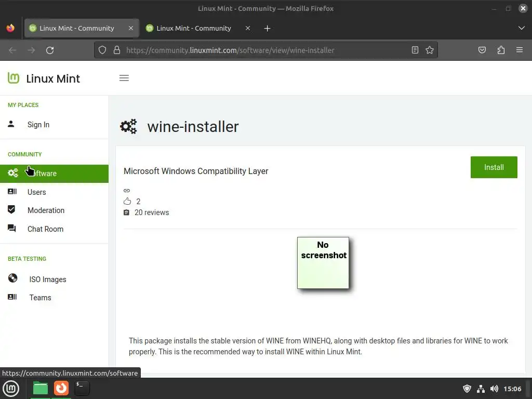Click the Software gears icon in sidebar

click(13, 173)
